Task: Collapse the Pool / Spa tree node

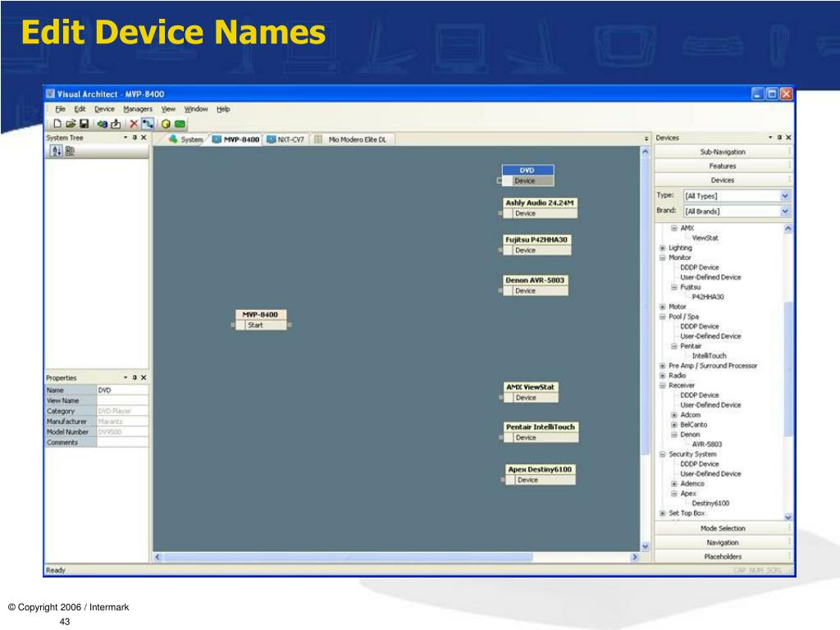Action: pos(663,317)
